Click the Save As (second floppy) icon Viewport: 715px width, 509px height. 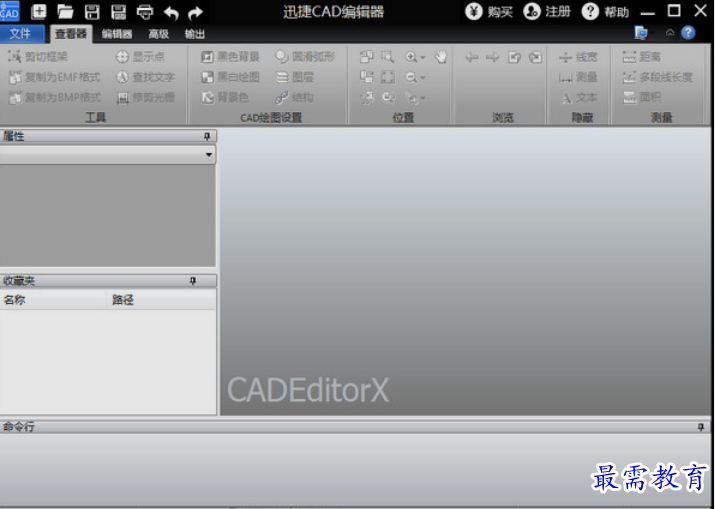click(119, 11)
